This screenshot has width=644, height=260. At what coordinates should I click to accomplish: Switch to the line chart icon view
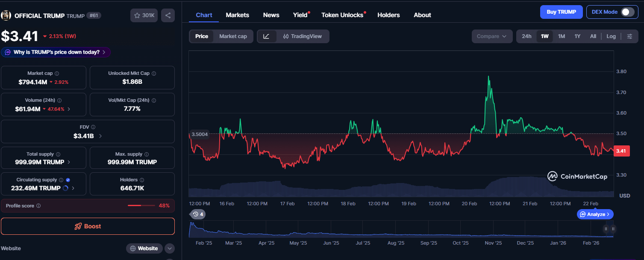pyautogui.click(x=266, y=36)
